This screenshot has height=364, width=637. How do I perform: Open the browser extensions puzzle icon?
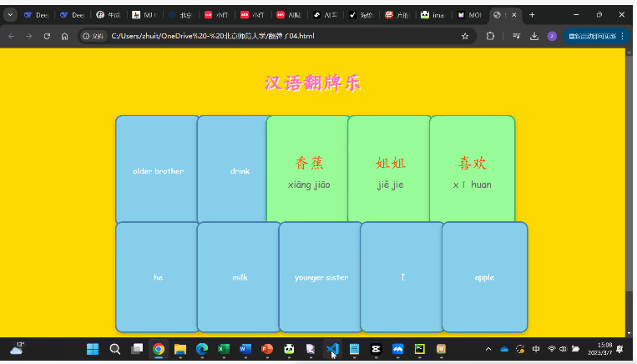(490, 36)
